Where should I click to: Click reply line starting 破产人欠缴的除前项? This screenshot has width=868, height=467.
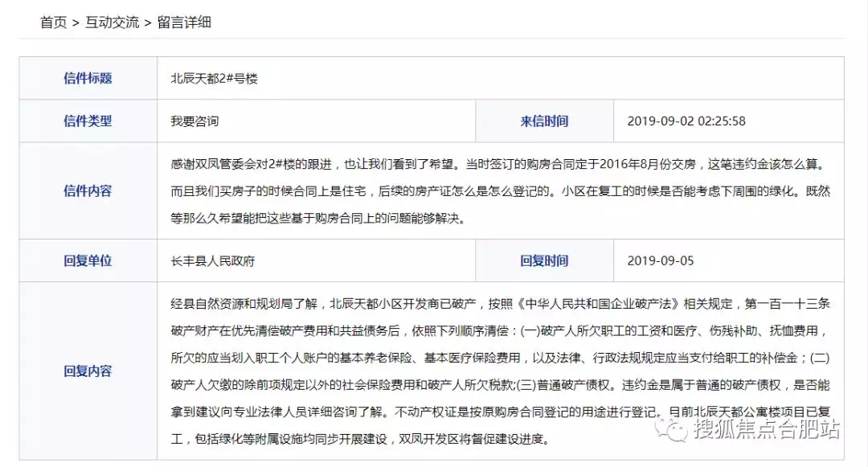[x=501, y=385]
